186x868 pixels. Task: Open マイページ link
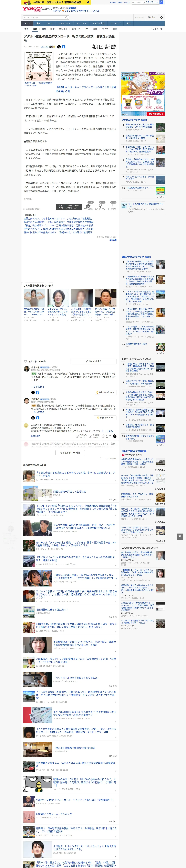pos(139,18)
